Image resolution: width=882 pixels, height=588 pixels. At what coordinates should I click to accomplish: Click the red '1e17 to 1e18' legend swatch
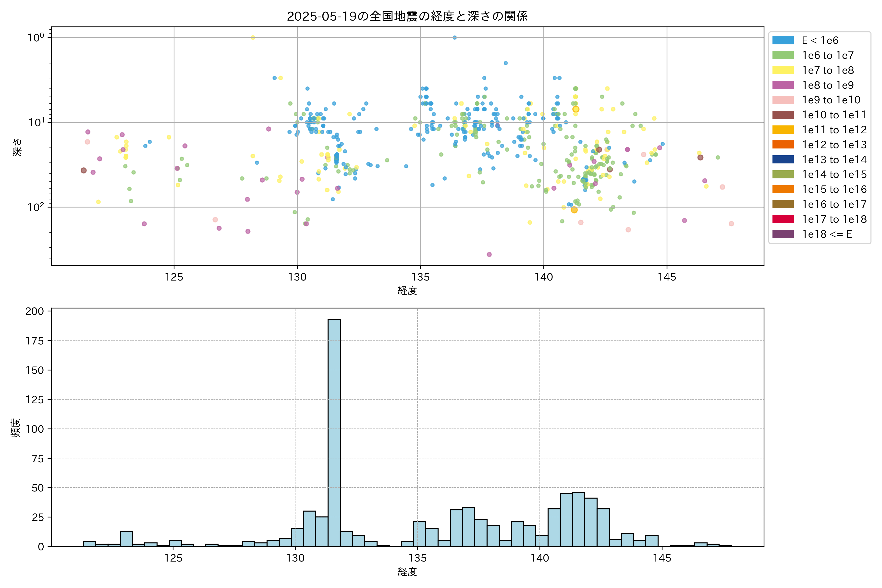point(783,219)
